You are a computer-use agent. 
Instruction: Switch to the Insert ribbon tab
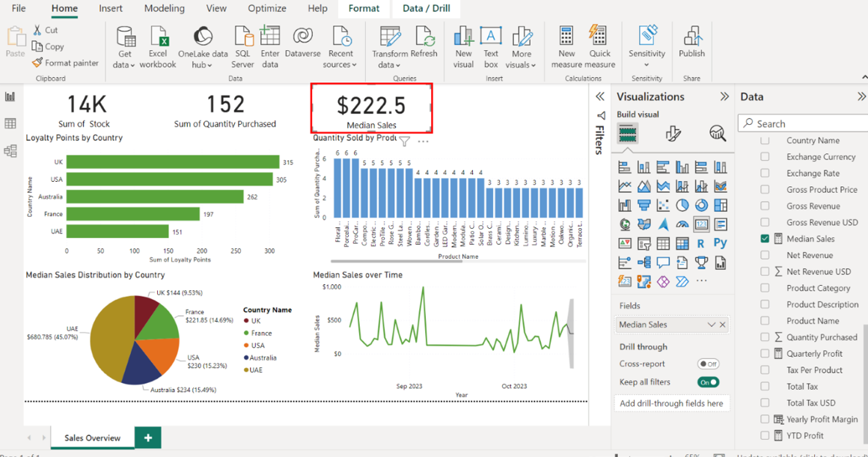[x=111, y=9]
